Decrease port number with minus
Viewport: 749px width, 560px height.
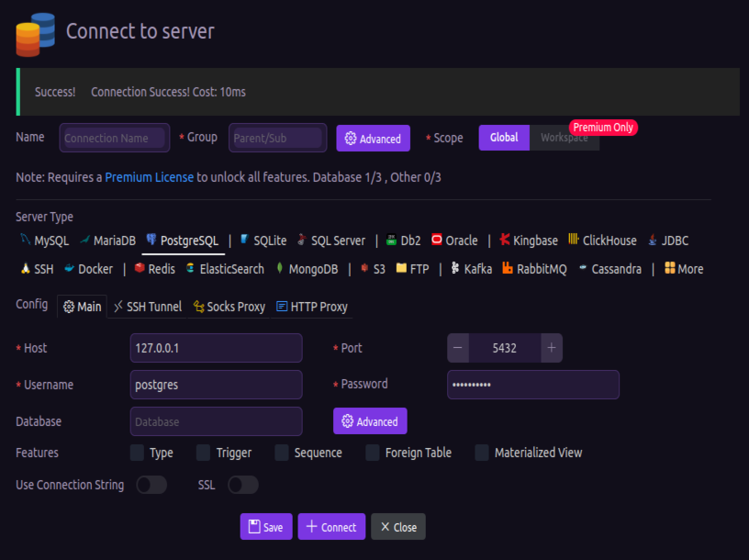coord(458,348)
